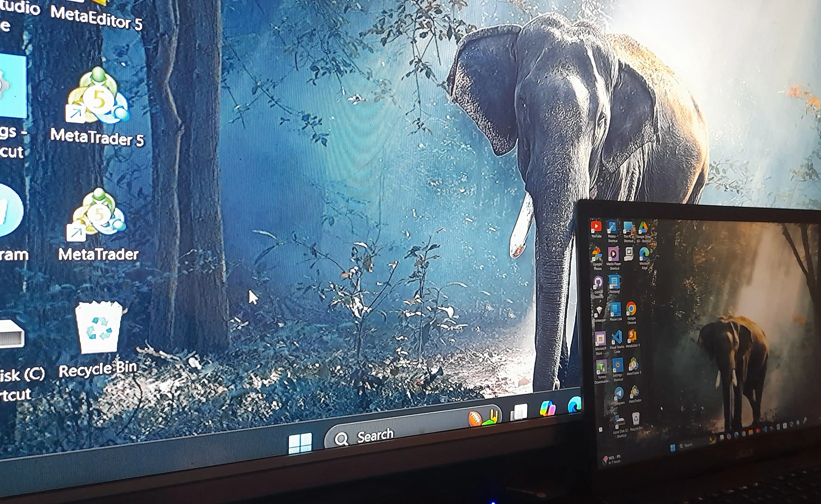Open Microsoft Edge on the large monitor taskbar
The width and height of the screenshot is (821, 504).
[575, 405]
